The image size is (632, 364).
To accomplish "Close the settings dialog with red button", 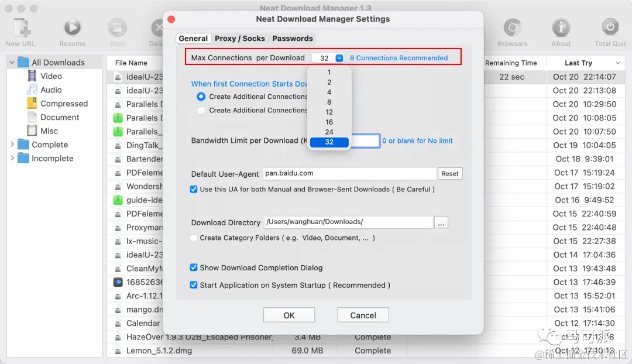I will click(171, 19).
